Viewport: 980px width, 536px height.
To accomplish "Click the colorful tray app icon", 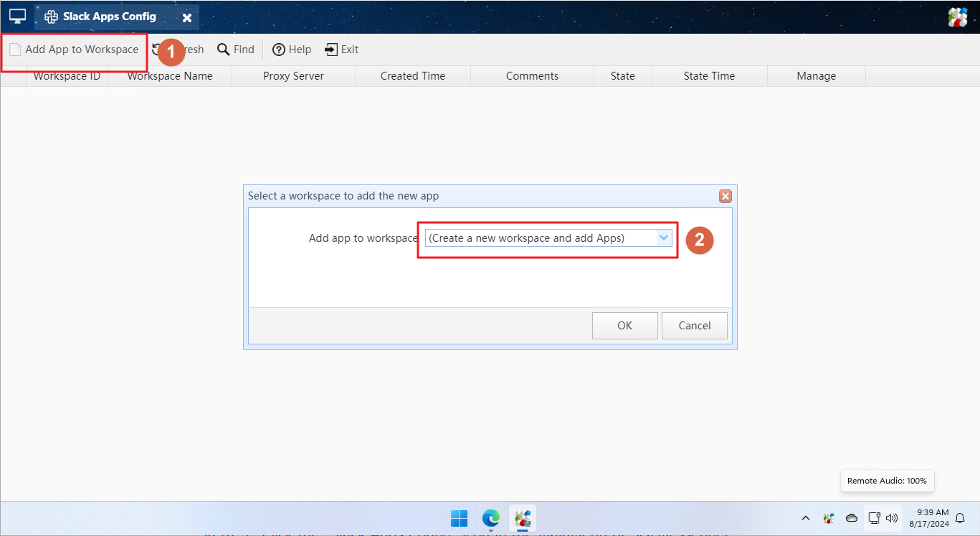I will (x=829, y=518).
